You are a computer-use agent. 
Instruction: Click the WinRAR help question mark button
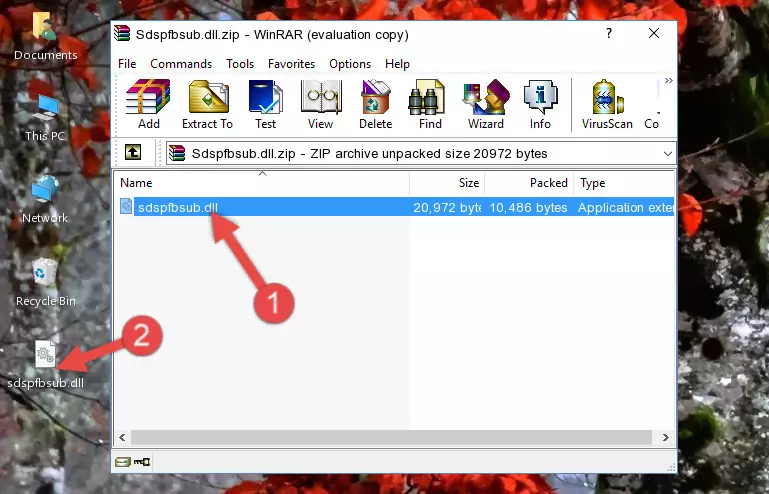click(x=609, y=33)
